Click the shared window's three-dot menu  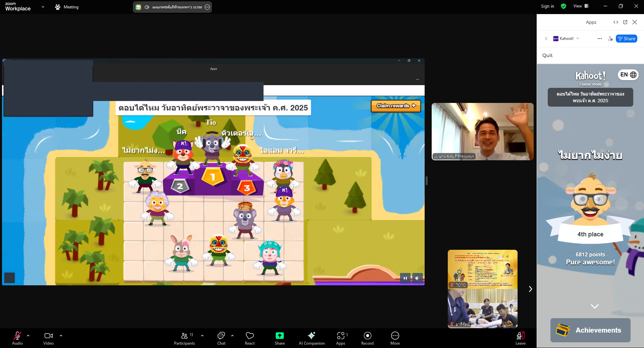pyautogui.click(x=418, y=79)
